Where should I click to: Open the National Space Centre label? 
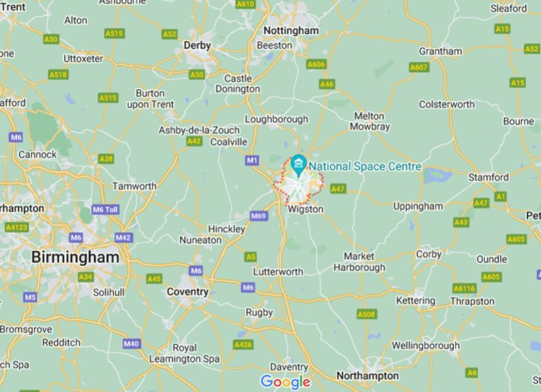(x=365, y=167)
